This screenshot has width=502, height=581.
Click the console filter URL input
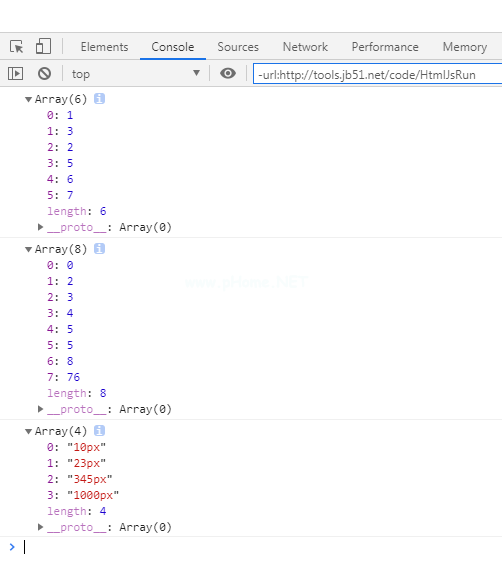pos(377,74)
